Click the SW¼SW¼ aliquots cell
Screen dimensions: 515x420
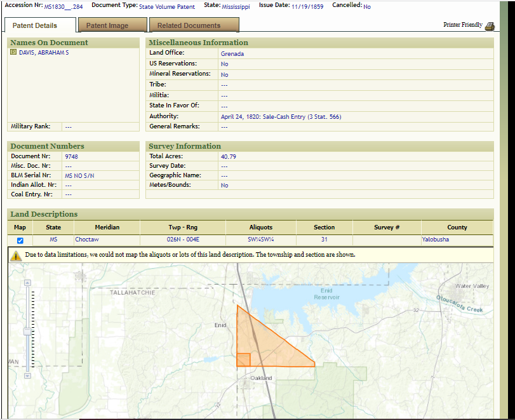pyautogui.click(x=260, y=240)
